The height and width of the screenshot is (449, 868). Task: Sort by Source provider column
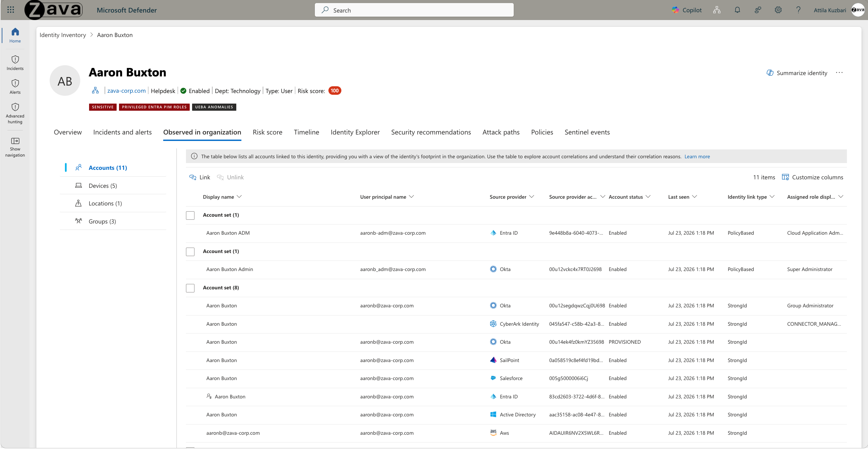point(512,197)
